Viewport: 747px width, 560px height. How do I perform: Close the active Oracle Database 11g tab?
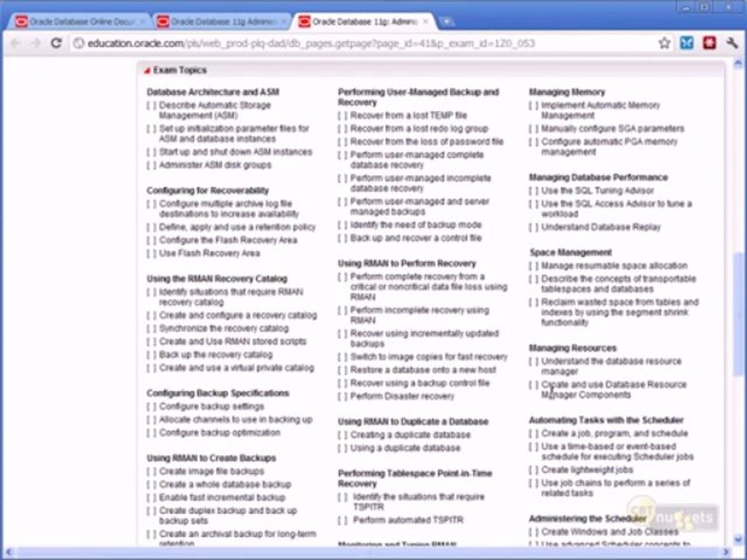click(x=426, y=22)
